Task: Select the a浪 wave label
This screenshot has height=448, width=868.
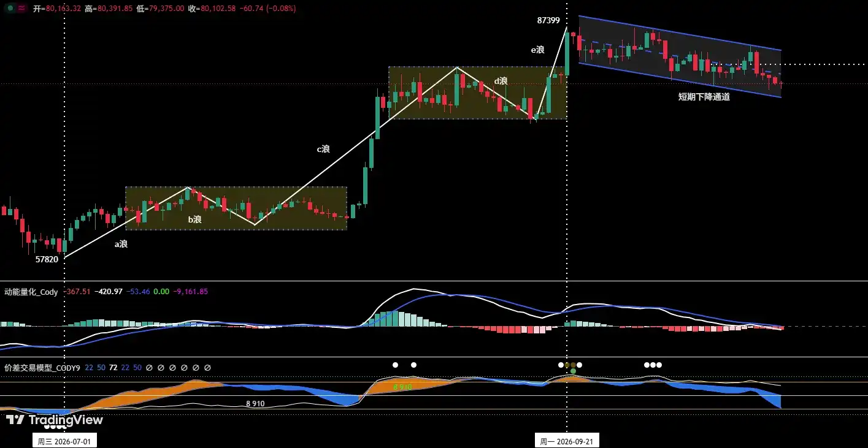Action: pyautogui.click(x=121, y=244)
